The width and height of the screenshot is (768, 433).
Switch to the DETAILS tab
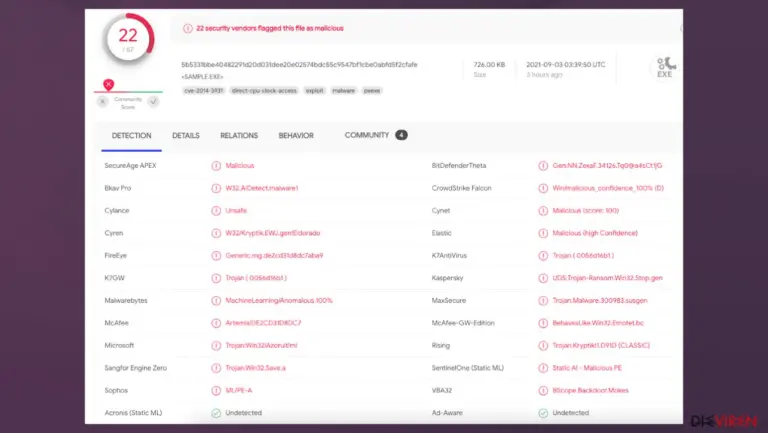pos(186,136)
